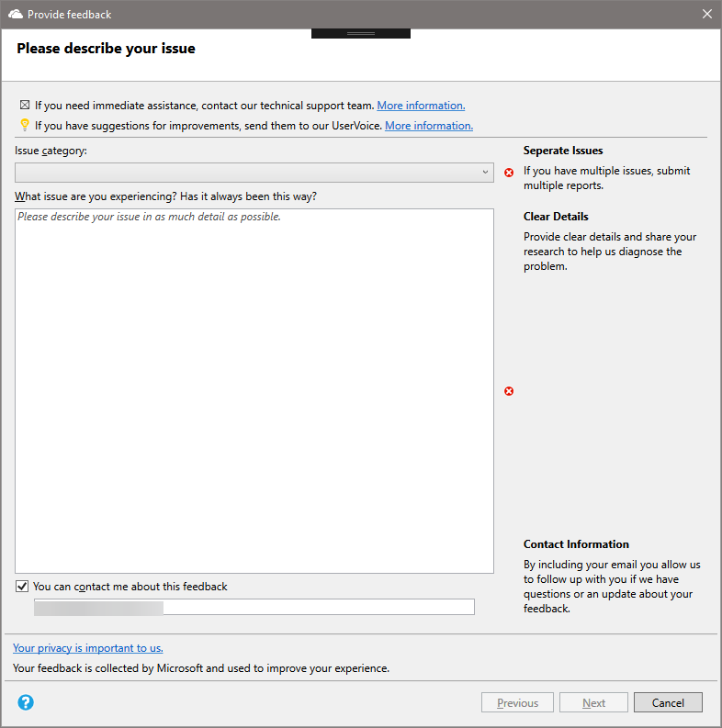Close the Provide feedback dialog
722x728 pixels.
707,15
